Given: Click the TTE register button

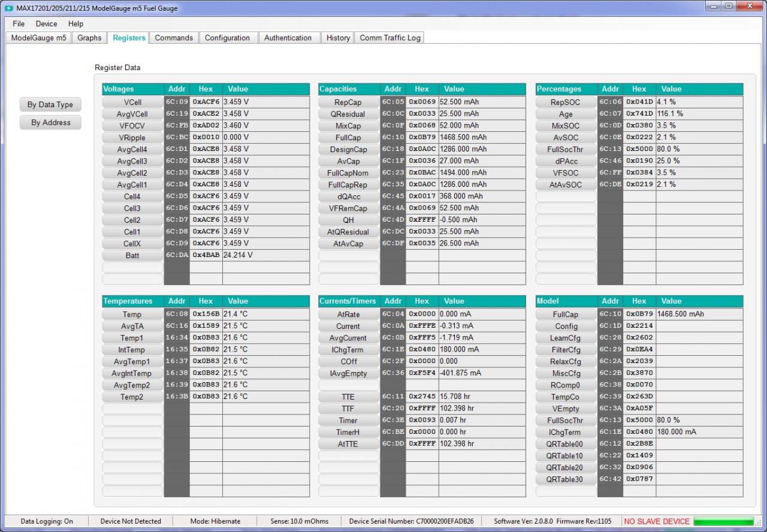Looking at the screenshot, I should 349,397.
